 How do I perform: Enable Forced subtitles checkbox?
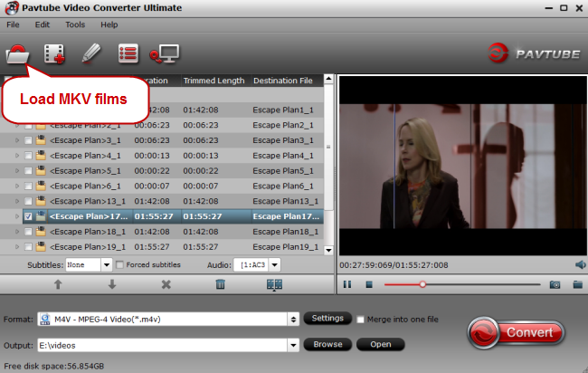point(119,265)
